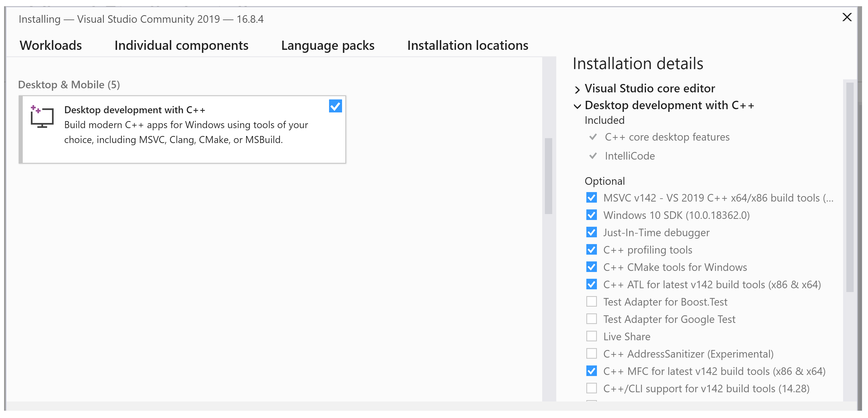The height and width of the screenshot is (418, 868).
Task: Toggle MSVC v142 build tools checkbox
Action: [x=591, y=197]
